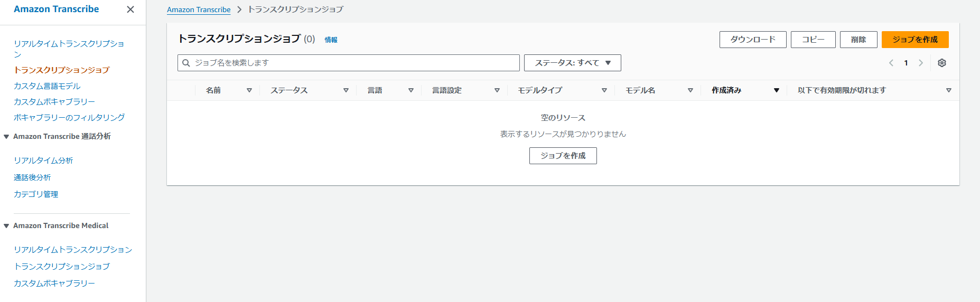Collapse the Amazon Transcribe 通話分析 section
This screenshot has width=980, height=302.
[x=6, y=137]
